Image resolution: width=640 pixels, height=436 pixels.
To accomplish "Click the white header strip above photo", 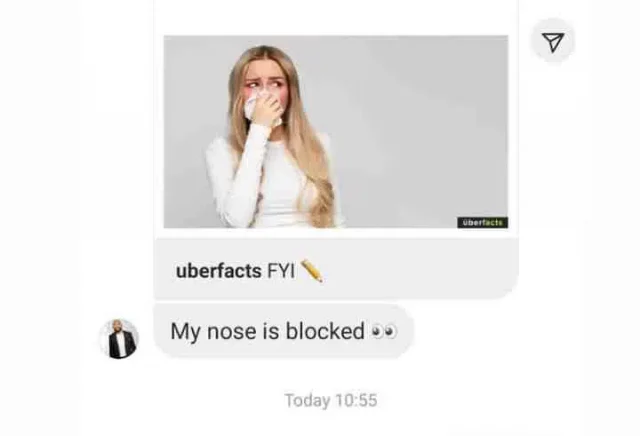I will click(336, 18).
